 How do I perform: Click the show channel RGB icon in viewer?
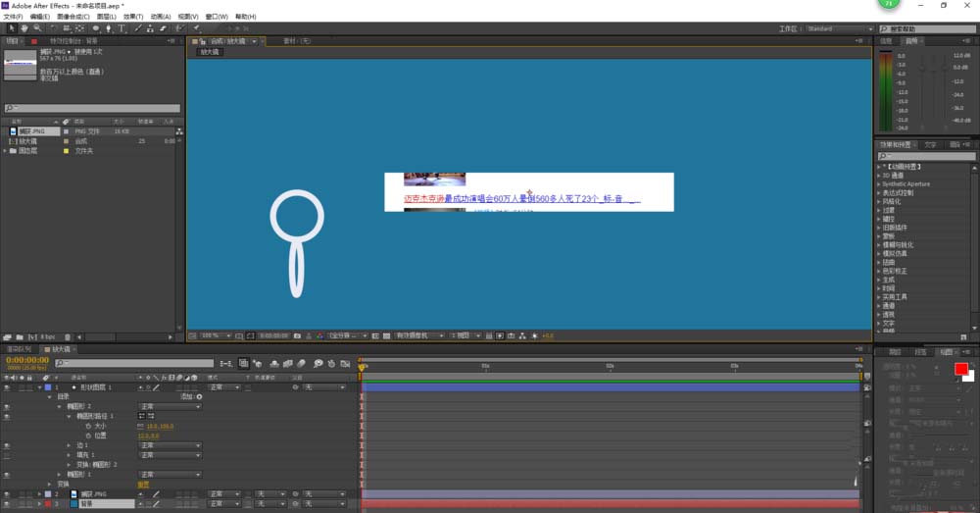pos(320,336)
